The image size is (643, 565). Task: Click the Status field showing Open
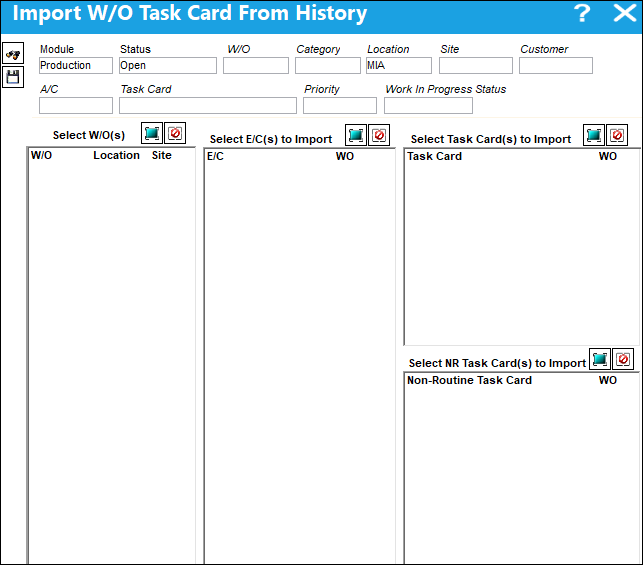pos(168,66)
